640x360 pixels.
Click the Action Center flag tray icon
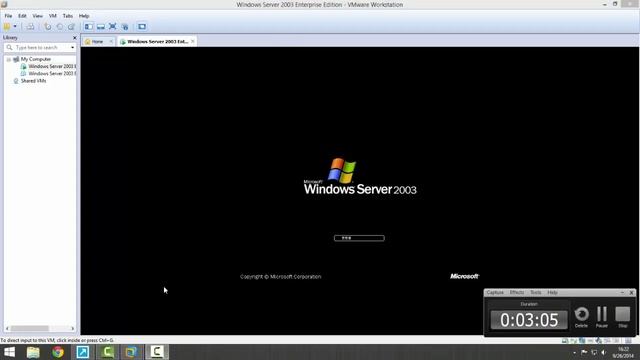click(584, 352)
